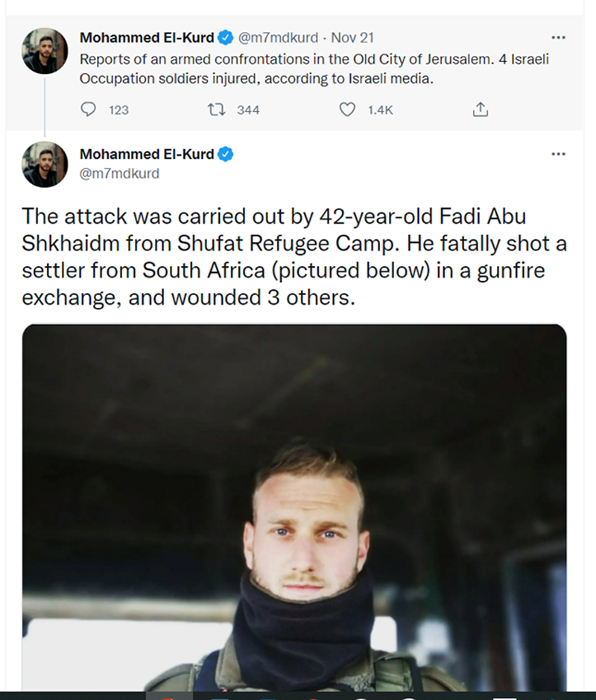Click the first tweet's text about the Old City
The image size is (596, 700).
pos(313,69)
